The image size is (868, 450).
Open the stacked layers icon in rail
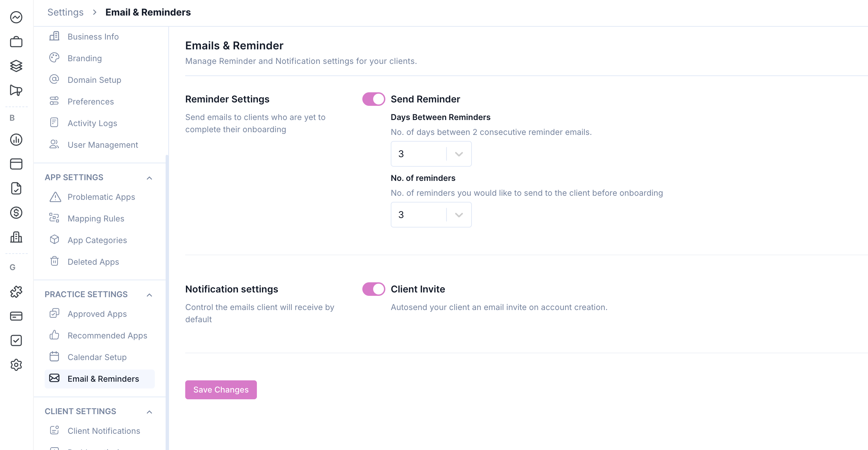click(16, 66)
